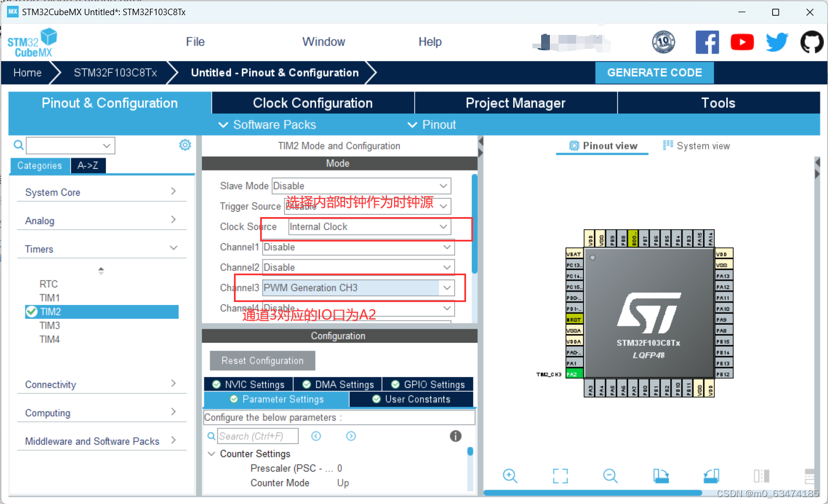Open the DMA Settings tab
This screenshot has height=504, width=828.
click(338, 384)
